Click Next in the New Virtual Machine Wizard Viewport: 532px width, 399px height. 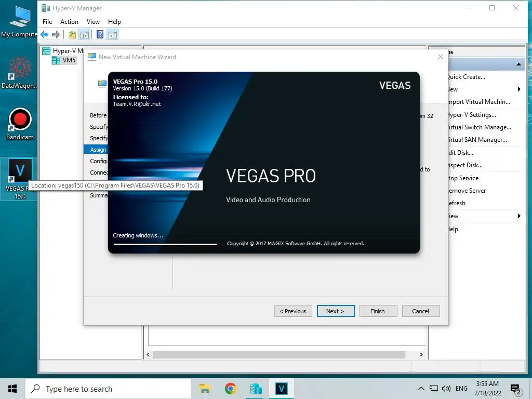pyautogui.click(x=336, y=311)
